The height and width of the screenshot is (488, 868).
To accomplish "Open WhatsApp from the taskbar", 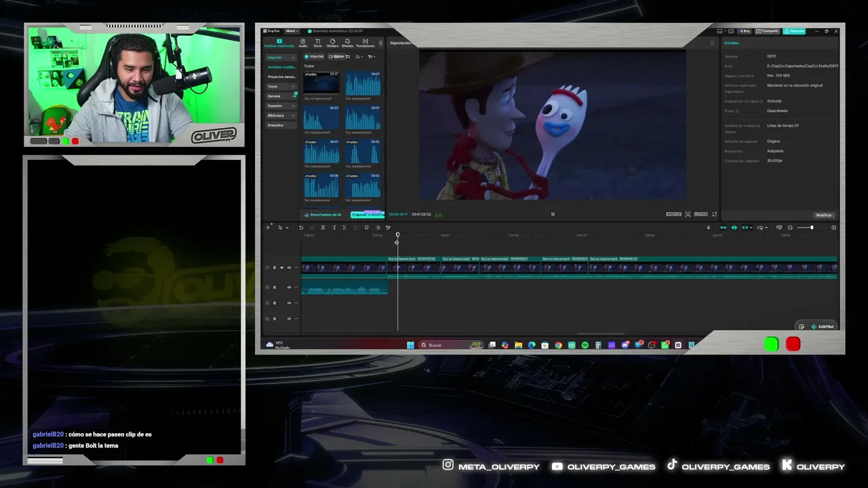I will click(x=665, y=345).
